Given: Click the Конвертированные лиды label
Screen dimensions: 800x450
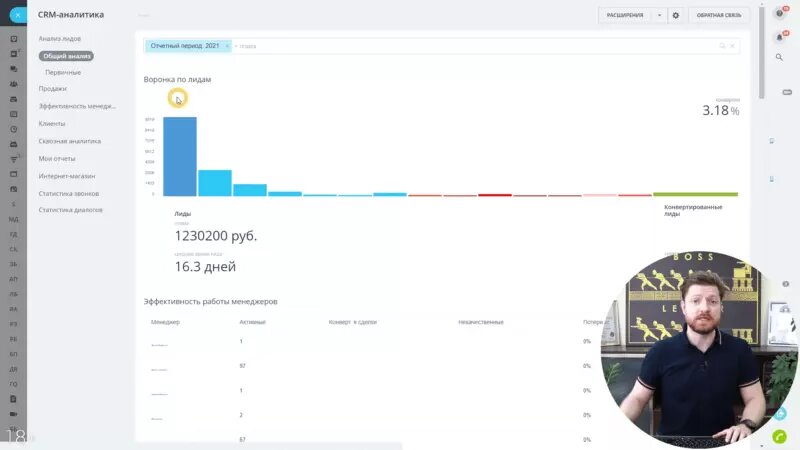Looking at the screenshot, I should [x=693, y=210].
